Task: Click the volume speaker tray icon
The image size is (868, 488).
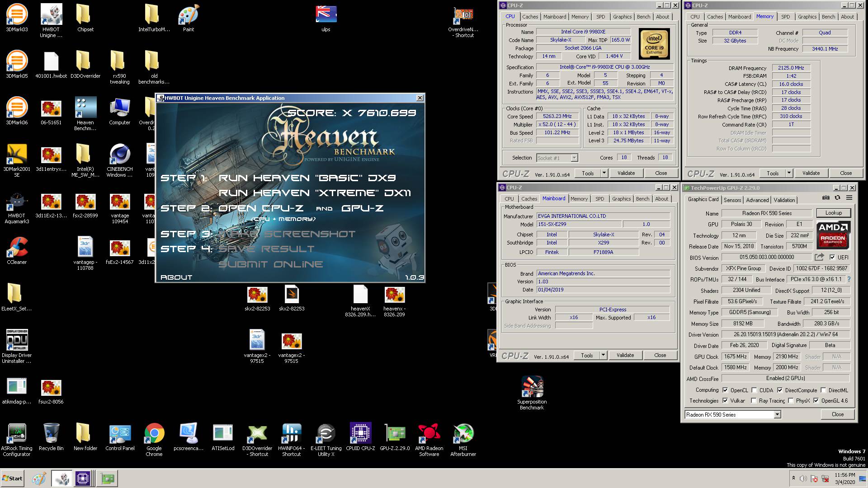Action: click(x=803, y=479)
